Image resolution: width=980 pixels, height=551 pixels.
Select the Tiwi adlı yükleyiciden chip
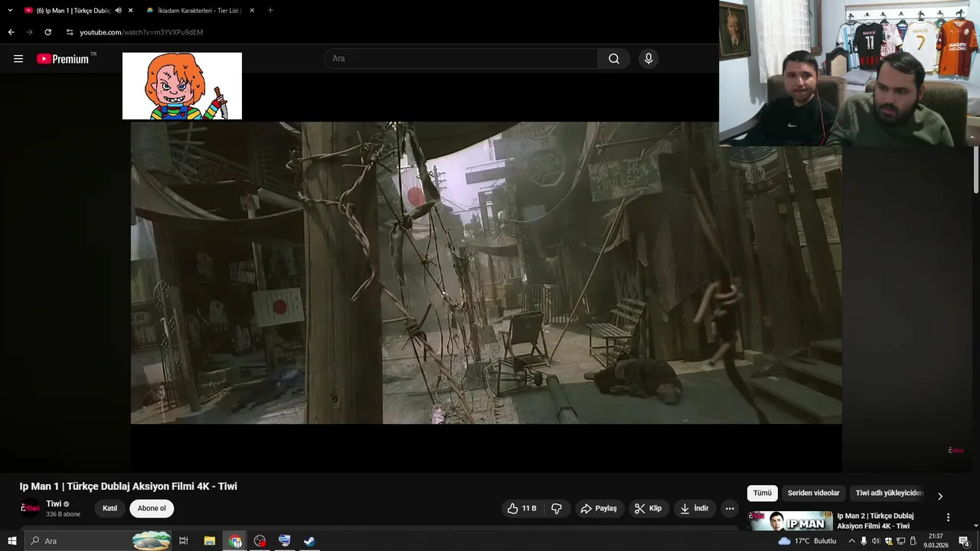pyautogui.click(x=889, y=494)
